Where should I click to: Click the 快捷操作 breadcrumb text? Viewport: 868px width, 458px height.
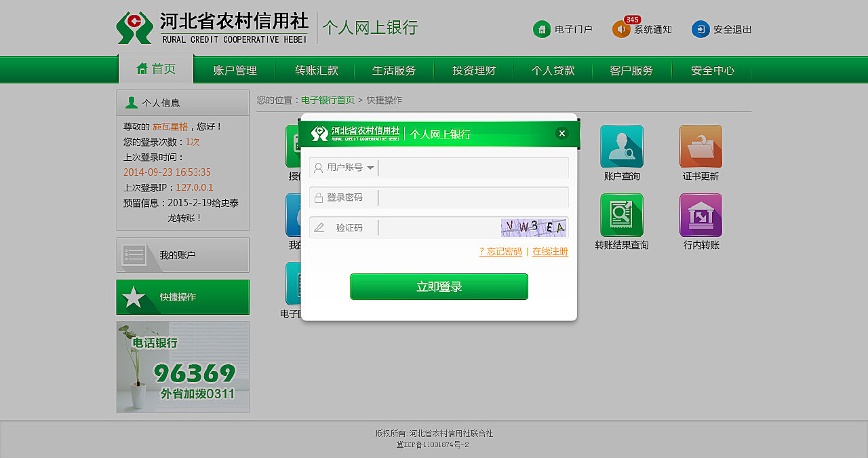coord(384,100)
